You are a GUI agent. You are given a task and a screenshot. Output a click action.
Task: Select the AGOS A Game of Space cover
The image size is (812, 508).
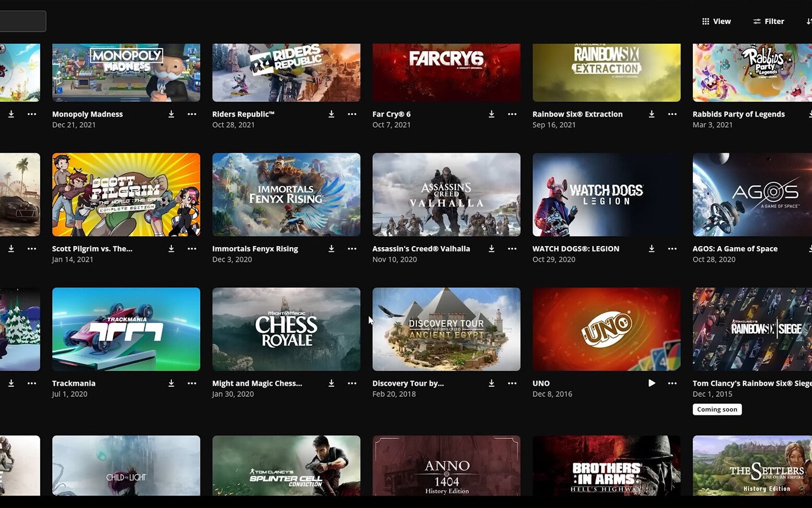point(752,194)
